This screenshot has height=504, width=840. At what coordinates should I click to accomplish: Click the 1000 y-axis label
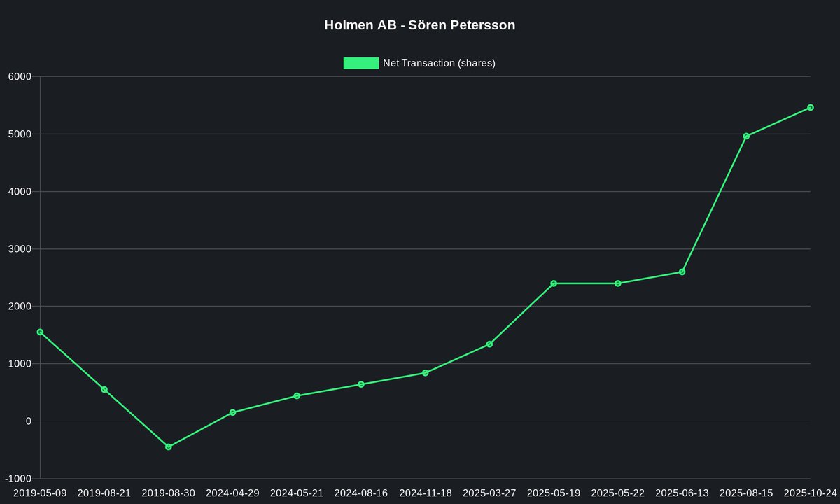click(x=20, y=363)
